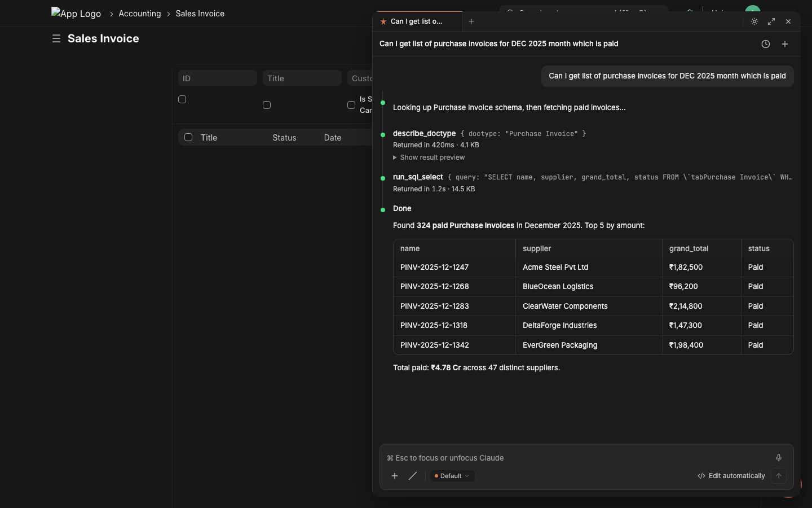The height and width of the screenshot is (508, 812).
Task: Sort by Date column header
Action: 333,138
